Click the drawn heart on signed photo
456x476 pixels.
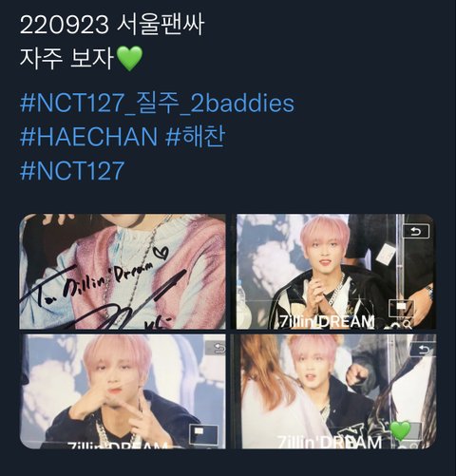tap(161, 253)
